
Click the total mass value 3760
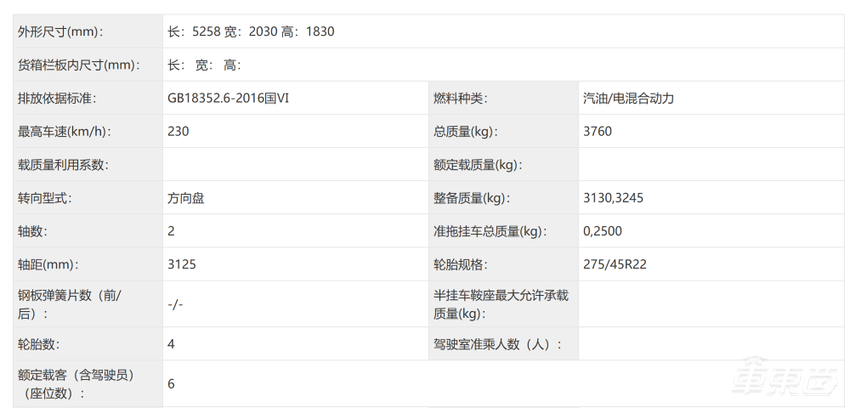click(597, 132)
